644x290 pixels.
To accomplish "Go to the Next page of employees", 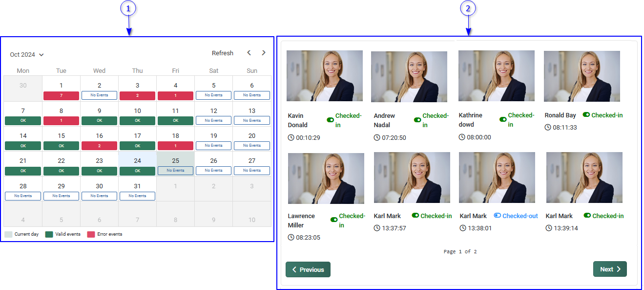I will pos(610,269).
